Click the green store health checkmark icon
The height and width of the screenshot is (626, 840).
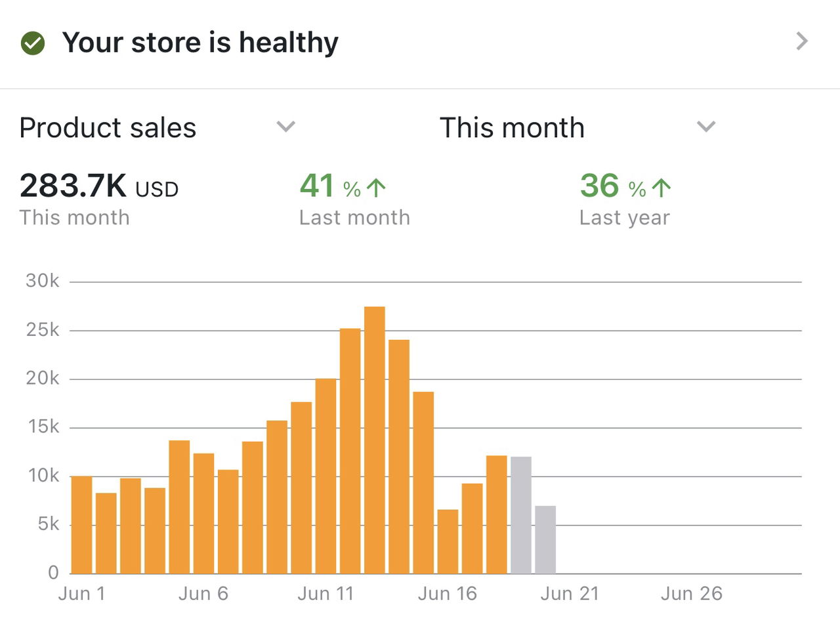point(33,43)
